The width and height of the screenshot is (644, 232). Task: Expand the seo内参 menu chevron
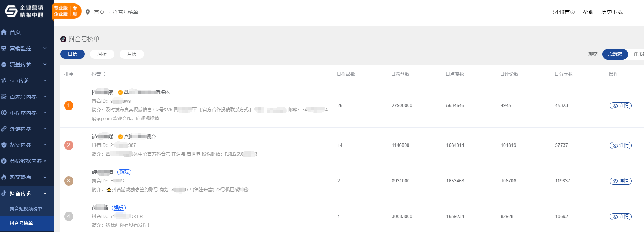[x=45, y=81]
